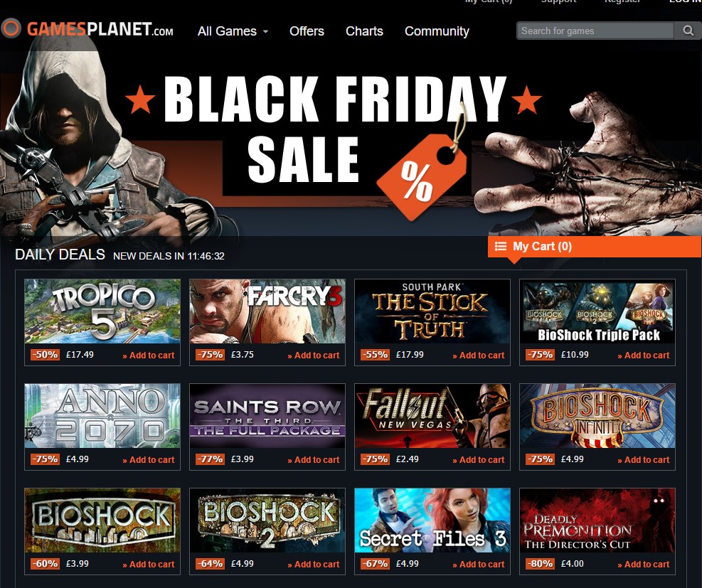
Task: Open the Charts section
Action: click(x=364, y=31)
